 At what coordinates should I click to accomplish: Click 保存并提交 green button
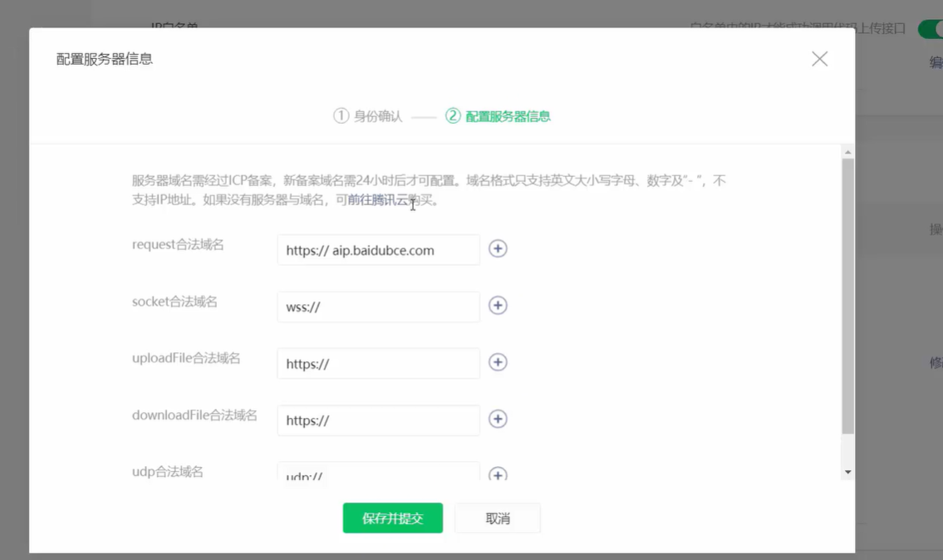[393, 518]
